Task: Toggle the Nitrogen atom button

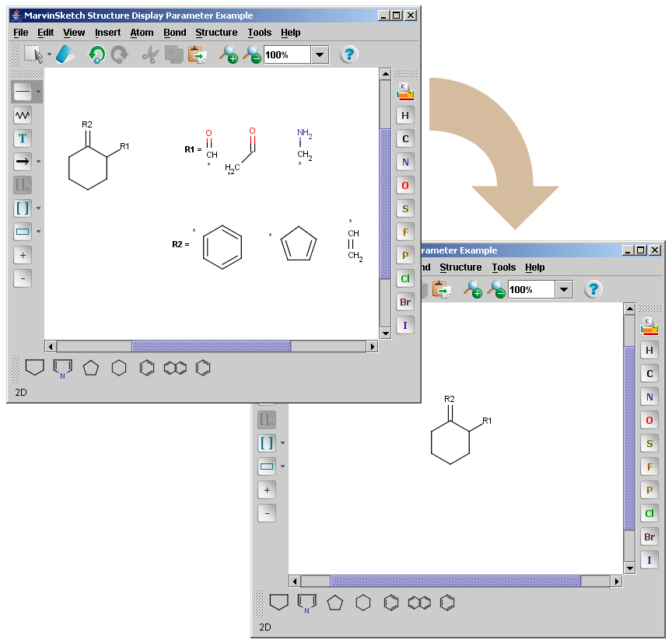Action: pos(404,162)
